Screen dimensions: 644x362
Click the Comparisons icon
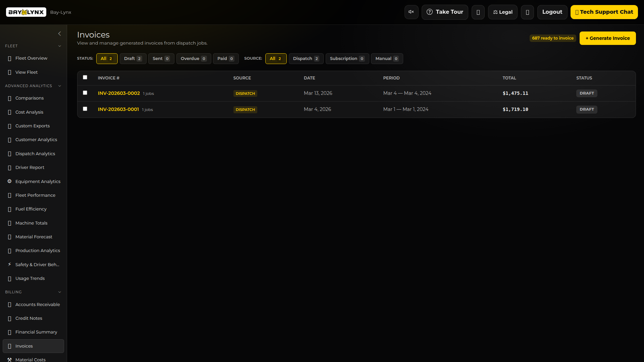9,98
